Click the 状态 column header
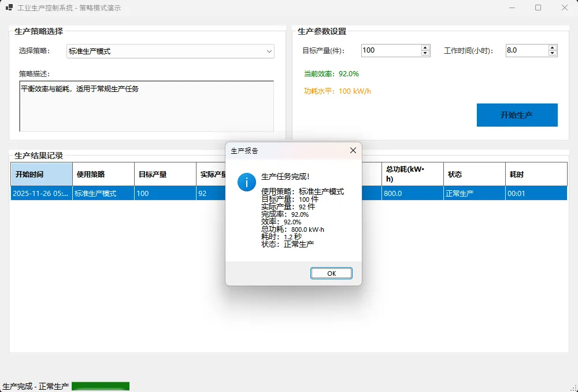Screen dimensions: 578x392 [474, 174]
